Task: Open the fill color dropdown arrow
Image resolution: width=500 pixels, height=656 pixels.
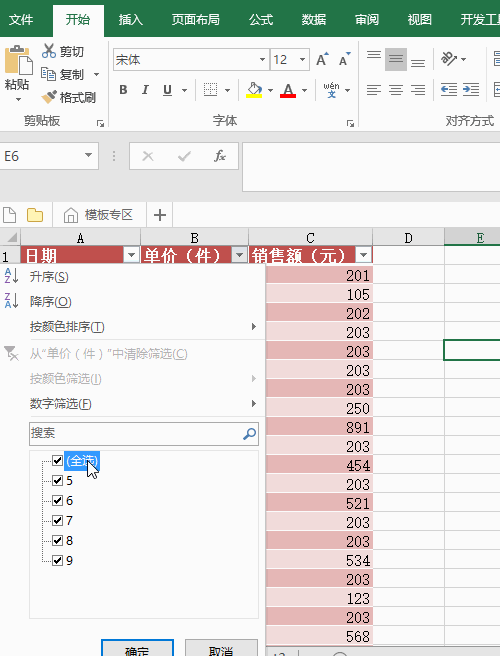Action: (x=270, y=90)
